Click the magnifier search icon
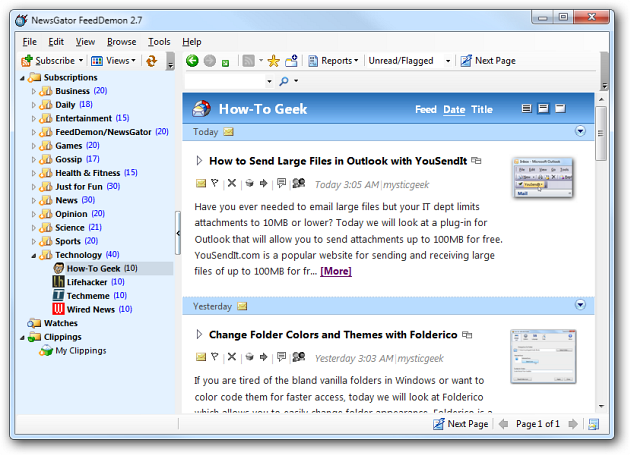Image resolution: width=630 pixels, height=455 pixels. [284, 81]
